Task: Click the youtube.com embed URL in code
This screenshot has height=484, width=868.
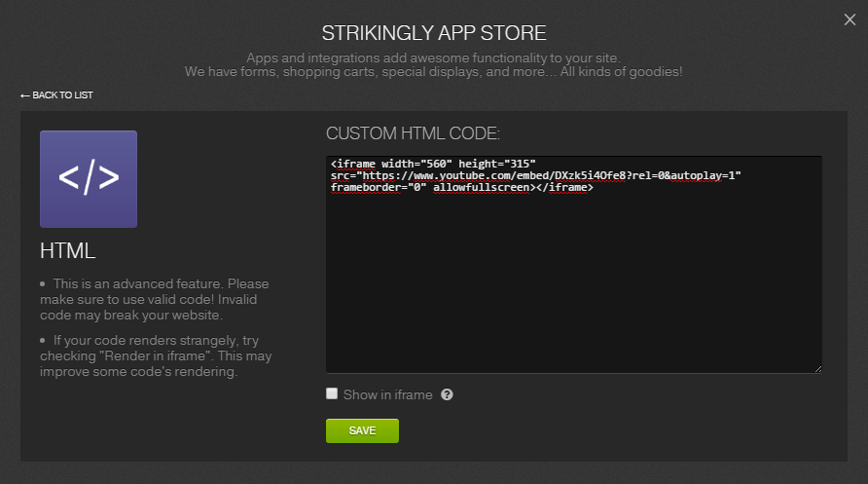Action: [549, 175]
